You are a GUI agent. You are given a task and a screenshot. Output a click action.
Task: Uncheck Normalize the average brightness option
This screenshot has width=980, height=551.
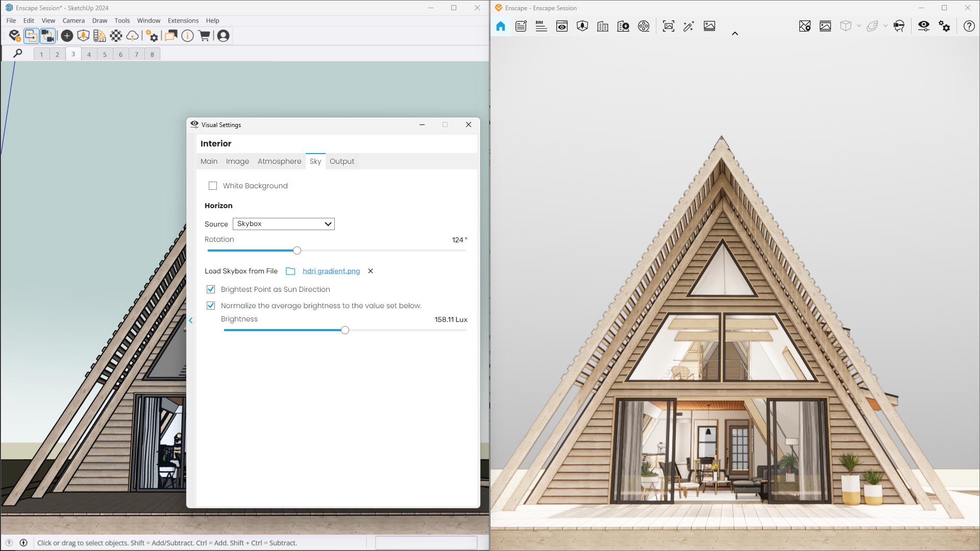click(x=211, y=306)
